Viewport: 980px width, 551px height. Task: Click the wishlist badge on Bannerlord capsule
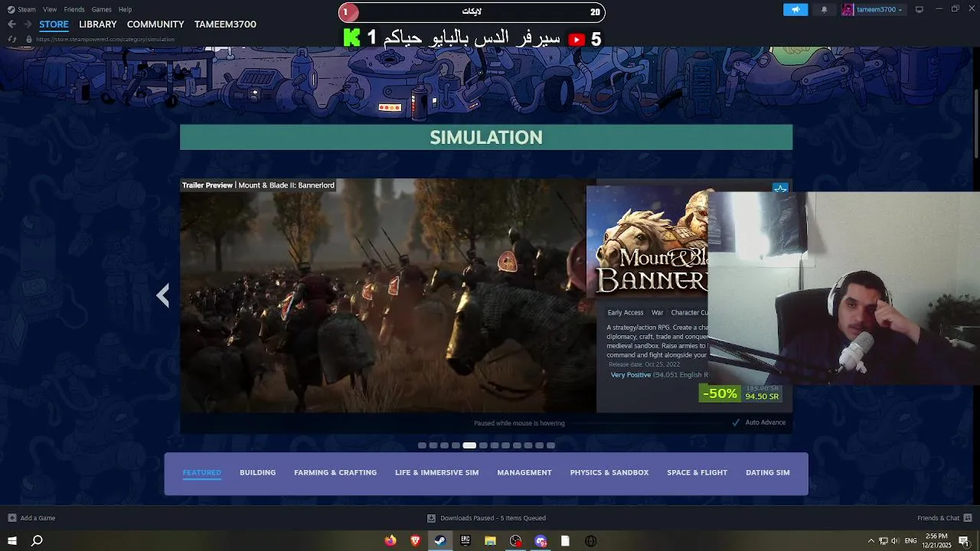coord(780,188)
